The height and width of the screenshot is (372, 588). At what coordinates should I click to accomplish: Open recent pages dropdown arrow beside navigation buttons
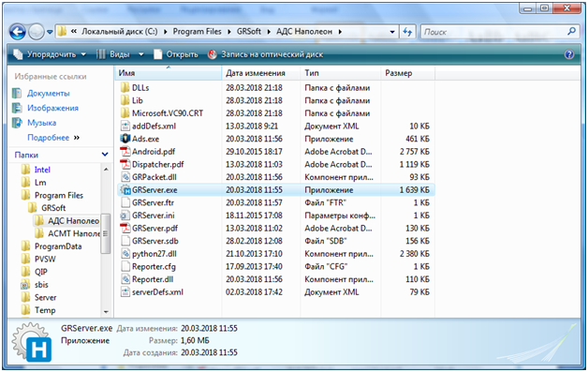(x=50, y=32)
